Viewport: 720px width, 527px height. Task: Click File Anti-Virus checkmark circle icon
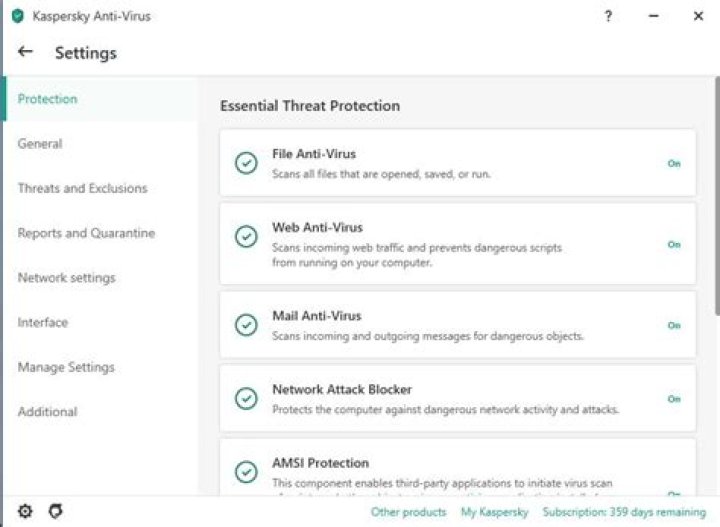point(245,163)
